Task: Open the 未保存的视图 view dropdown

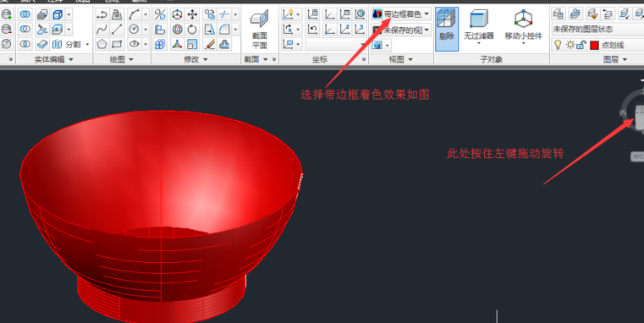Action: (x=401, y=30)
